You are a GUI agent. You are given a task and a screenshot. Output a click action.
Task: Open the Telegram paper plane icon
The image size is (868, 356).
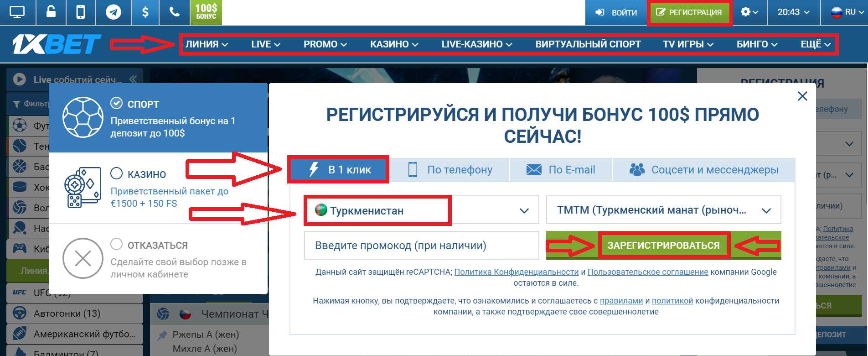pos(114,12)
